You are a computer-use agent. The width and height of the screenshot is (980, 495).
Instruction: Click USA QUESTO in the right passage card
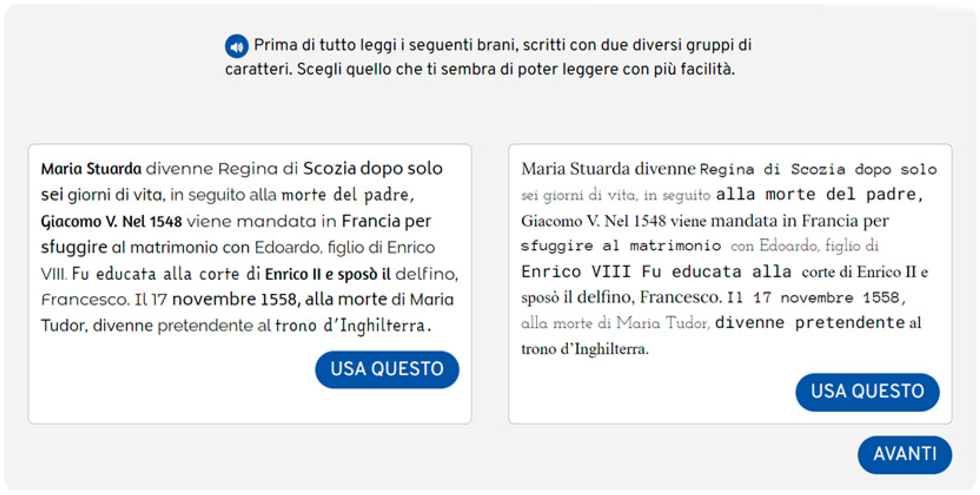[x=867, y=392]
